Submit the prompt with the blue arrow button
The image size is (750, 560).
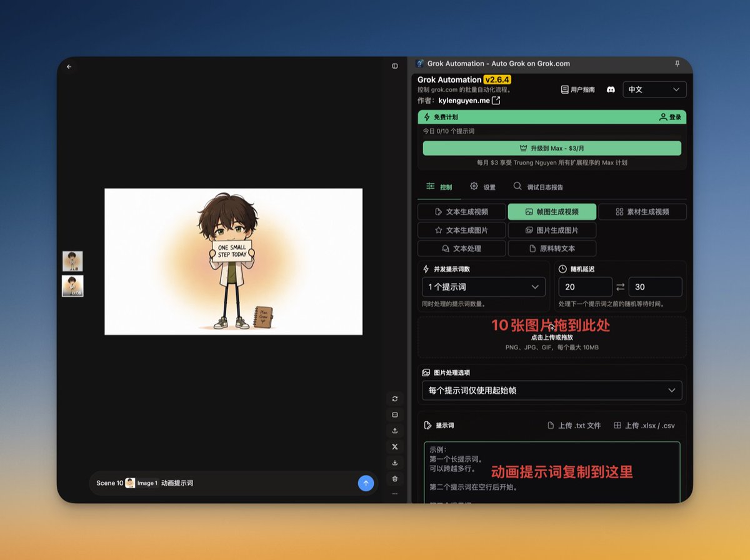coord(366,483)
